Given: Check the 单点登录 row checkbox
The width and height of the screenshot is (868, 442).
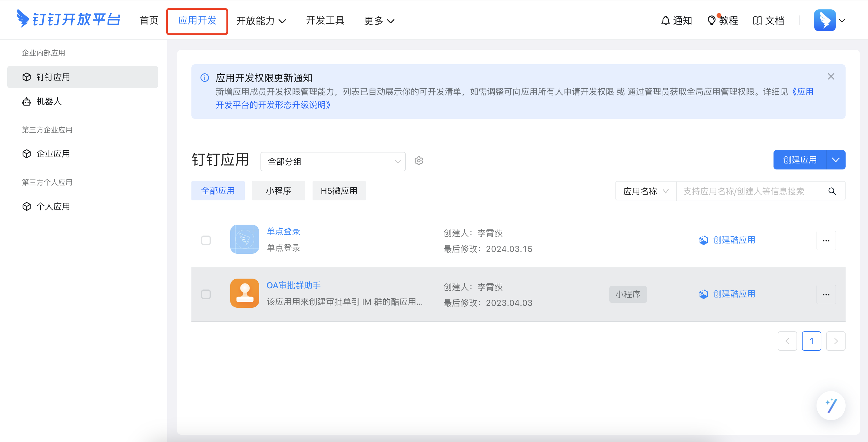Looking at the screenshot, I should (x=206, y=241).
